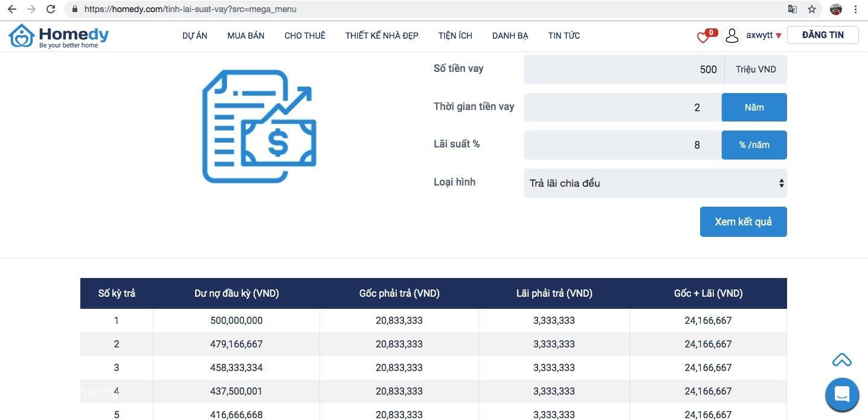Viewport: 868px width, 420px height.
Task: Open the CHO THUÊ menu
Action: pos(305,36)
